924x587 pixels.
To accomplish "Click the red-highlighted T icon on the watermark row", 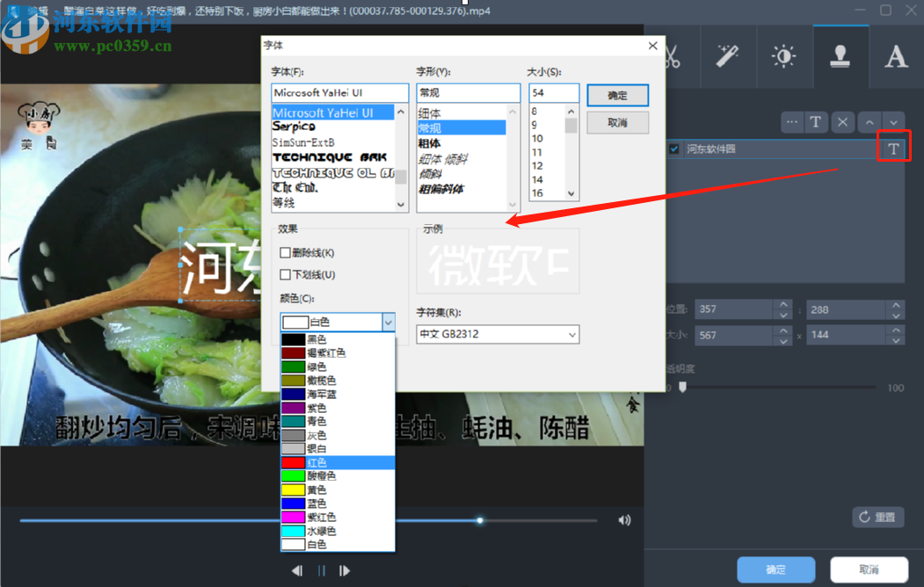I will 894,148.
